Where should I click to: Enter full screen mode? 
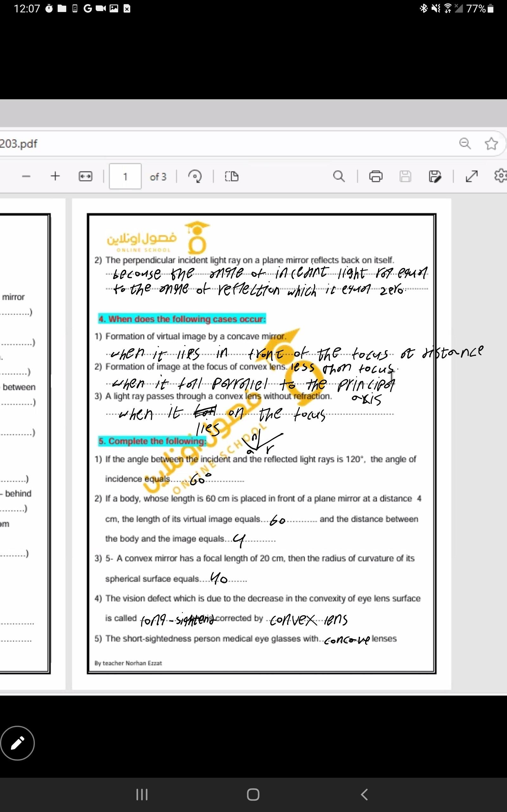472,176
